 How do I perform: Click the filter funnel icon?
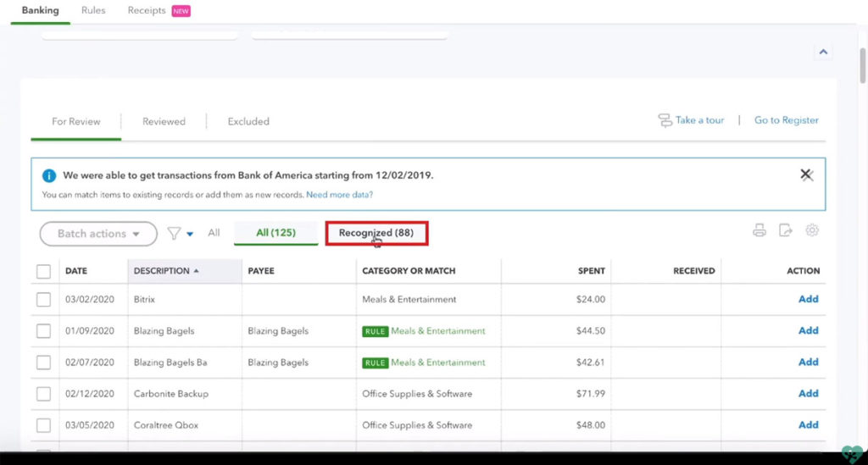click(x=174, y=233)
